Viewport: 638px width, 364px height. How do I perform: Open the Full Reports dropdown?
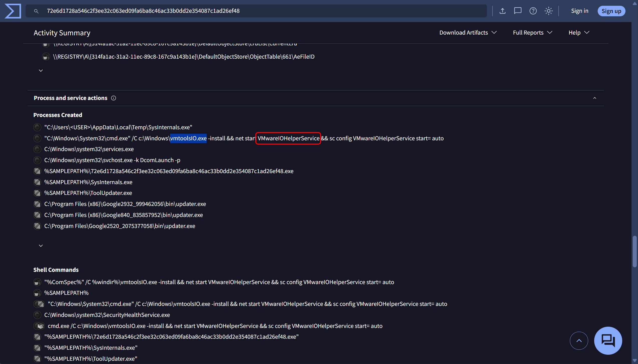tap(533, 33)
